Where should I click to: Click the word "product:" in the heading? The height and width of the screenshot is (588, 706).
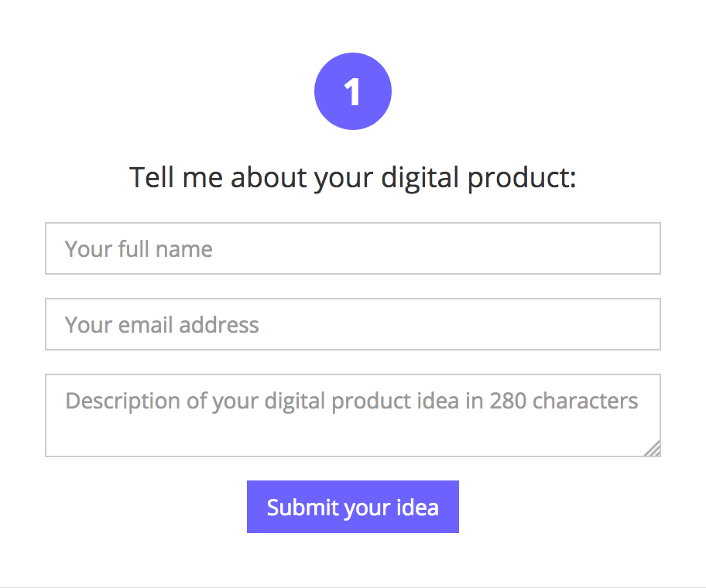[523, 178]
